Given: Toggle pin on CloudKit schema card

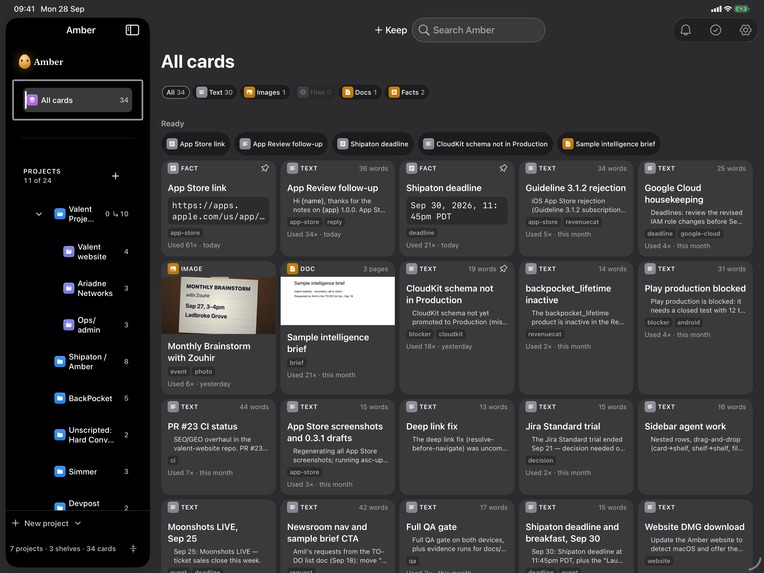Looking at the screenshot, I should (503, 268).
